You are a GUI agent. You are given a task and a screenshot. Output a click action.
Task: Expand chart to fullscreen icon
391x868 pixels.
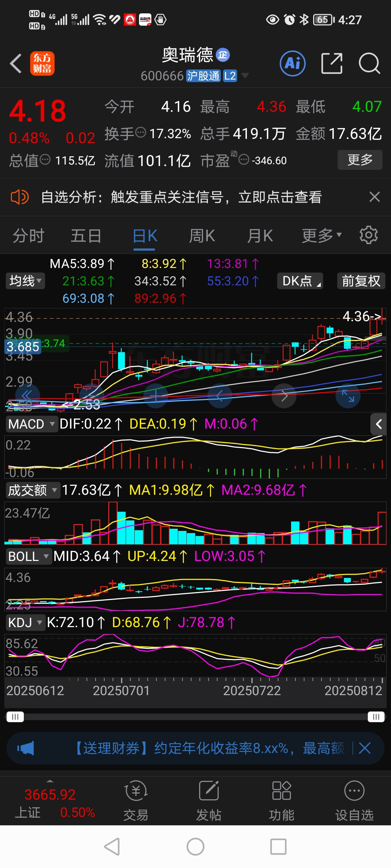[348, 396]
